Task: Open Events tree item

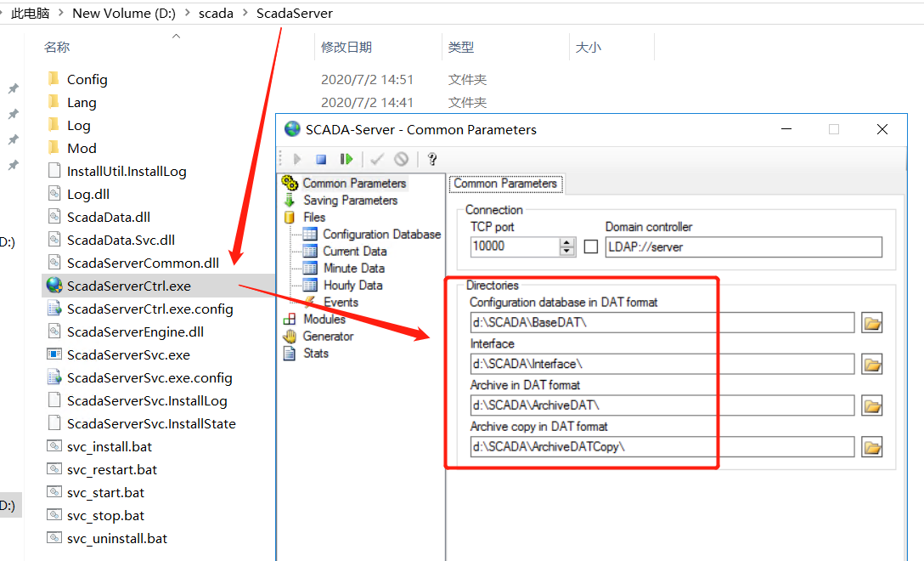Action: click(340, 302)
